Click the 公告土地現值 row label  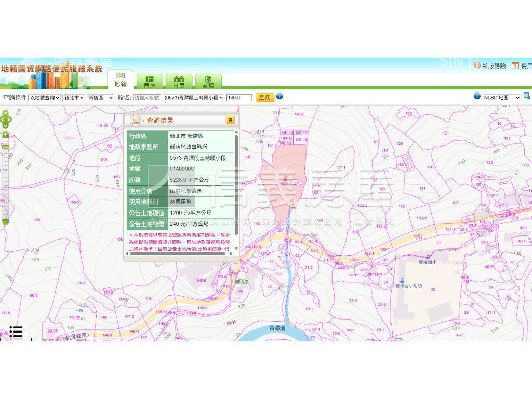(x=148, y=213)
